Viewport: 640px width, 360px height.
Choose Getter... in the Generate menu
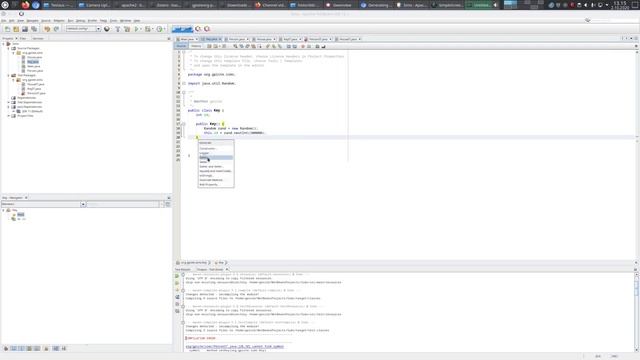[x=216, y=158]
